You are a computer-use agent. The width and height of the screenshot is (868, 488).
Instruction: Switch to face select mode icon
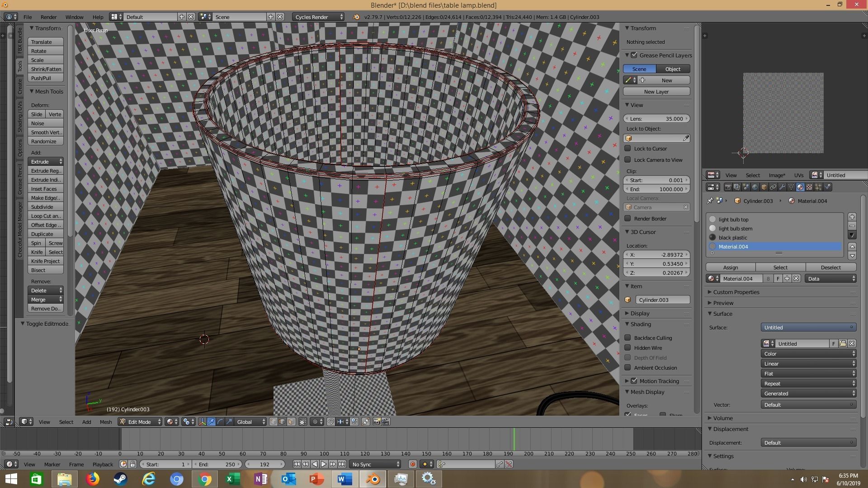tap(291, 422)
